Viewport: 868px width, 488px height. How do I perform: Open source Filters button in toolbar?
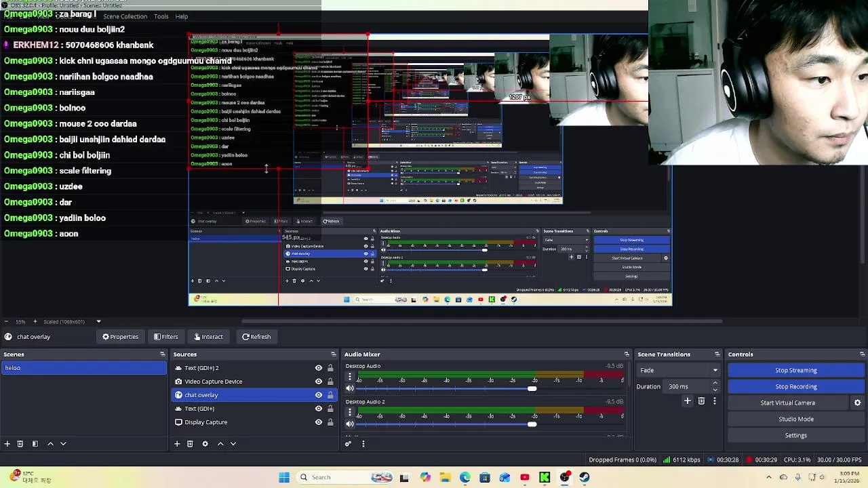(165, 337)
